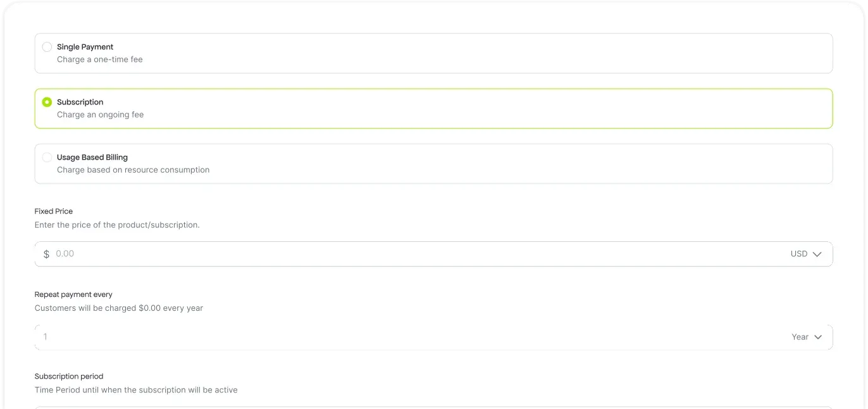868x409 pixels.
Task: Select the Subscription radio button
Action: pos(47,102)
